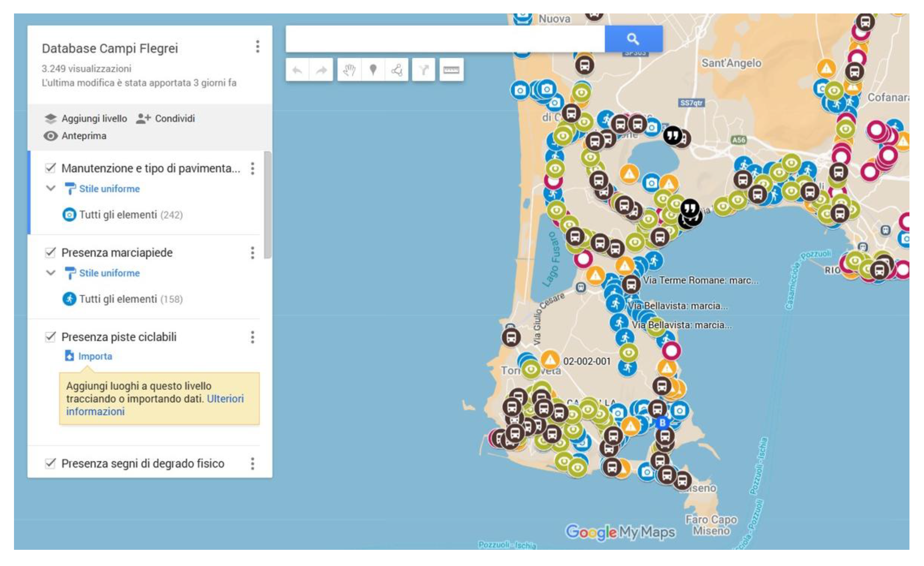This screenshot has width=924, height=566.
Task: Click the undo arrow in toolbar
Action: tap(297, 70)
